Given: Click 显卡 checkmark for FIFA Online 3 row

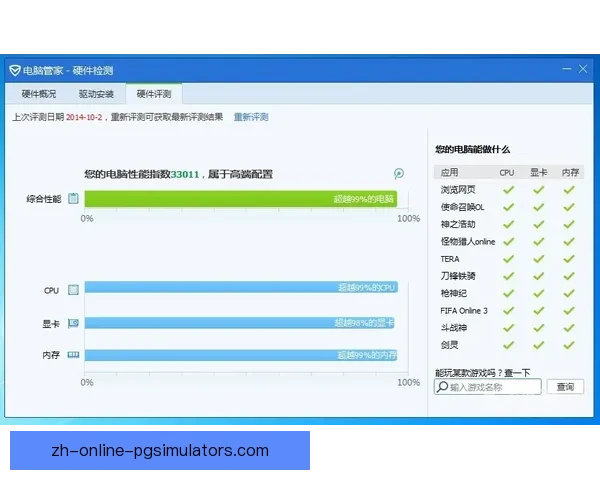Looking at the screenshot, I should click(x=539, y=311).
